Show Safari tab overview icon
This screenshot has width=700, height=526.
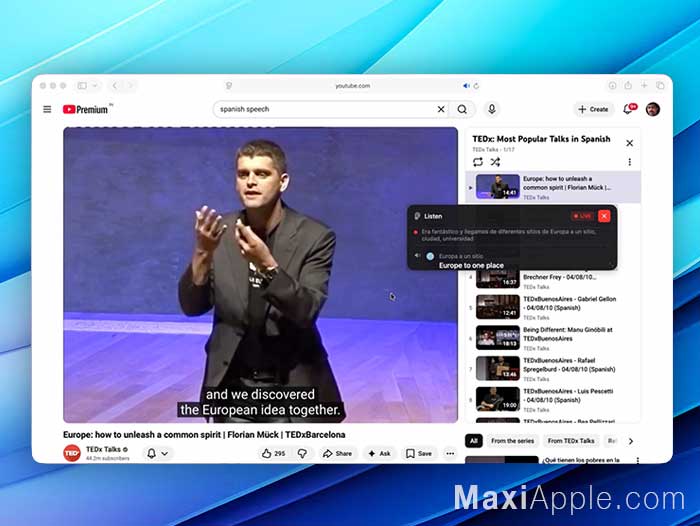click(x=660, y=86)
